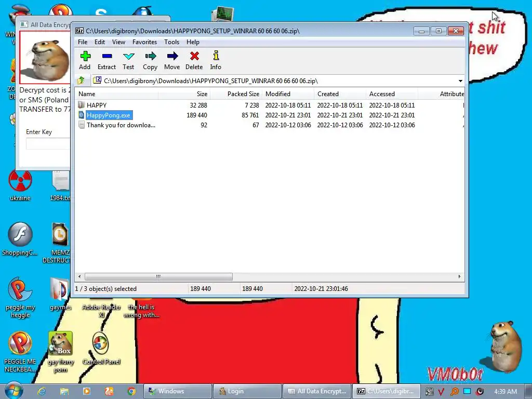Open the Edit menu
This screenshot has height=399, width=532.
99,42
